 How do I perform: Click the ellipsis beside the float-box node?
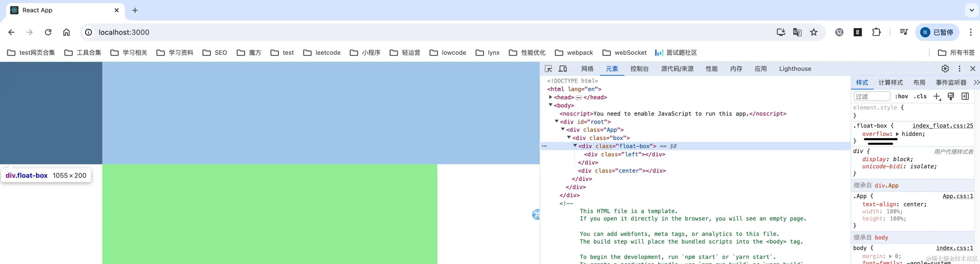pos(544,146)
